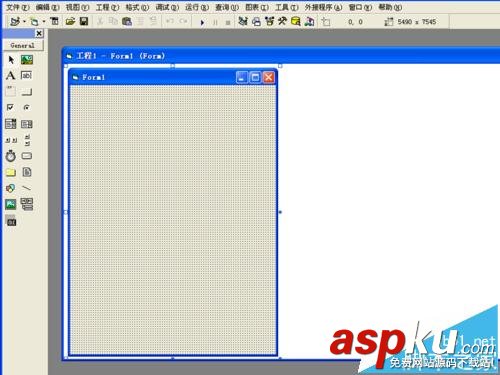Select the horizontal scrollbar control tool
500x375 pixels.
pos(11,140)
